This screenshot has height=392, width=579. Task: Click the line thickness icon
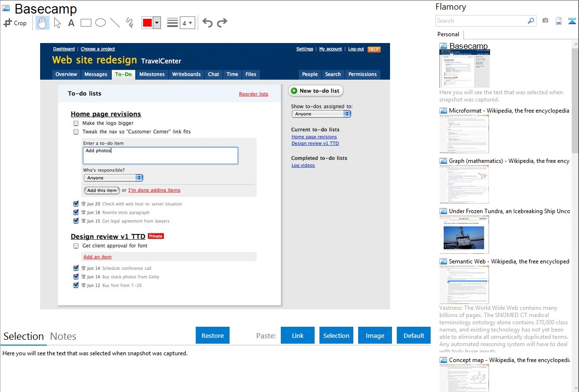[x=173, y=23]
